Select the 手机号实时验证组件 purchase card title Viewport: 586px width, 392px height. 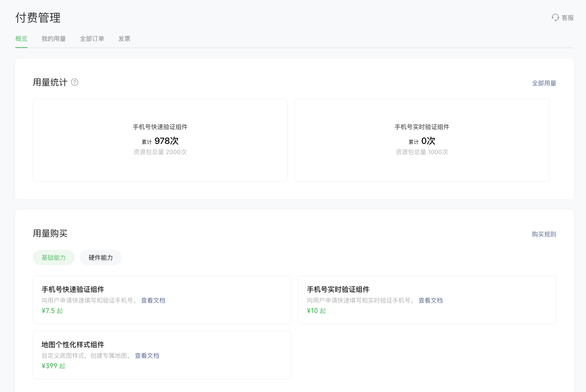[x=338, y=289]
